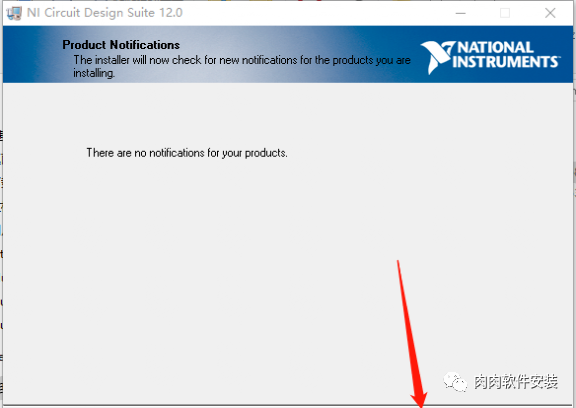The image size is (576, 408).
Task: Click the Chinese watermark text beside WeChat icon
Action: tap(516, 382)
